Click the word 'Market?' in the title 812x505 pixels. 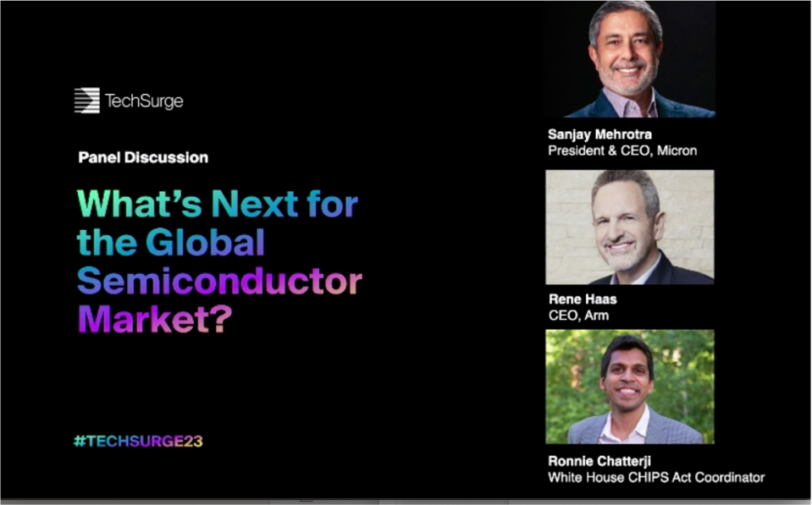155,319
